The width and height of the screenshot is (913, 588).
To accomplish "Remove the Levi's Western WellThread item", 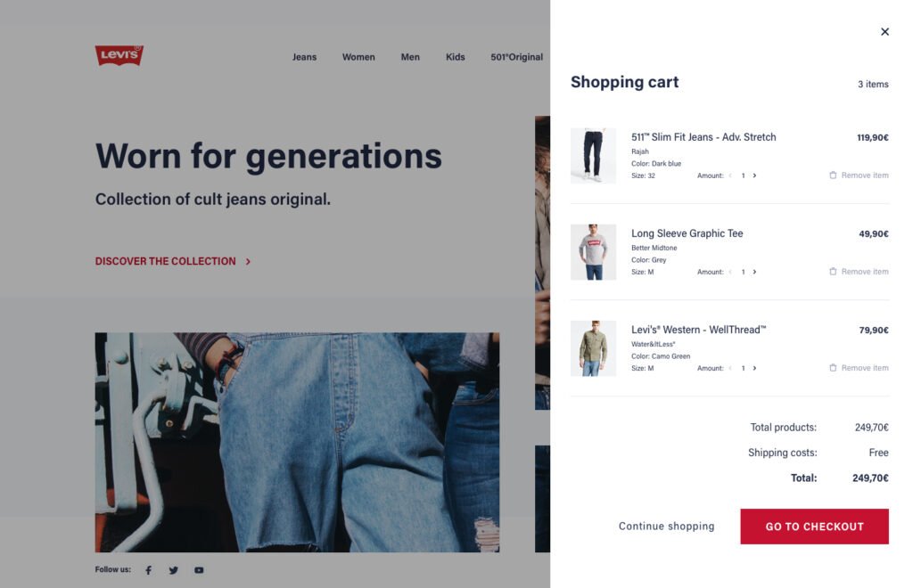I will 859,368.
